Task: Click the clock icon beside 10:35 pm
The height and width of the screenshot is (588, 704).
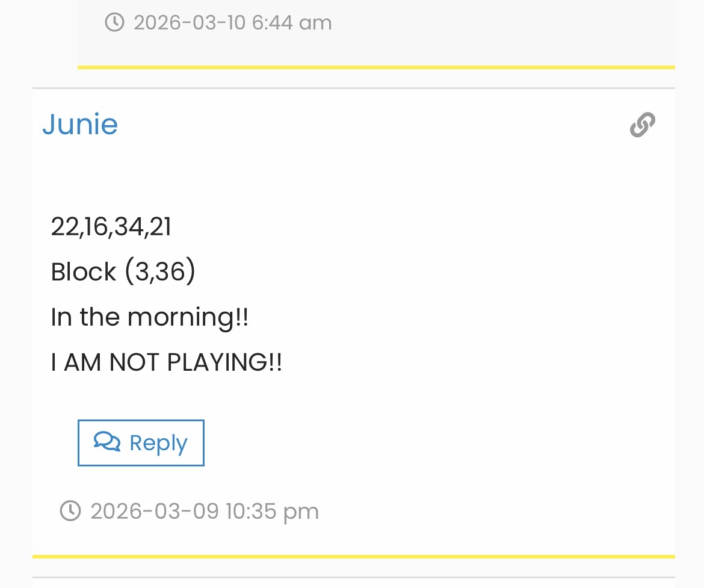Action: [x=70, y=511]
